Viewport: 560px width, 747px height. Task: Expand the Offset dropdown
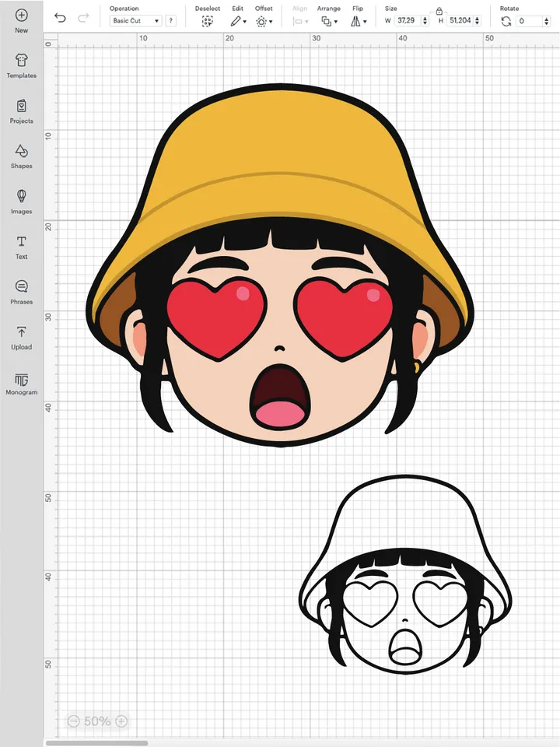(x=263, y=21)
